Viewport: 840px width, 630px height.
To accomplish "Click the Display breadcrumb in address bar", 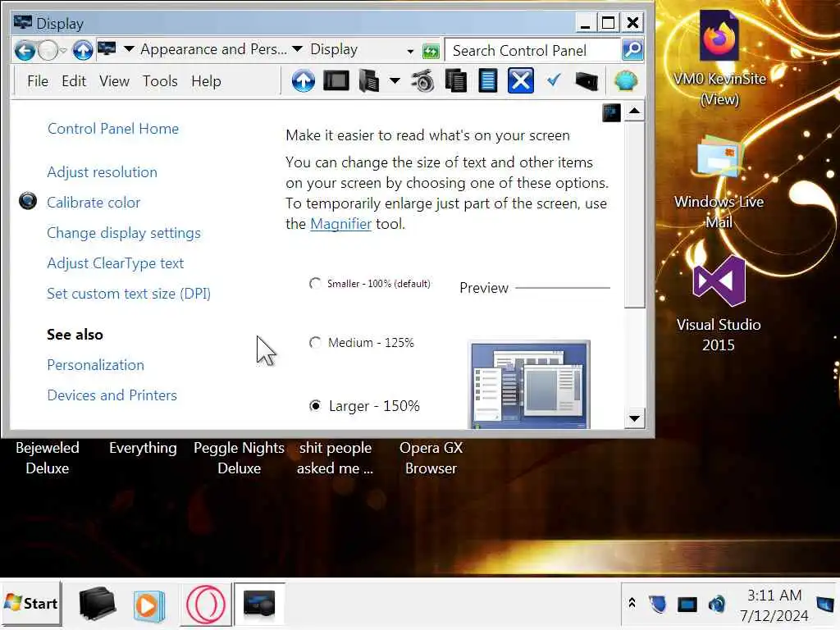I will click(334, 49).
